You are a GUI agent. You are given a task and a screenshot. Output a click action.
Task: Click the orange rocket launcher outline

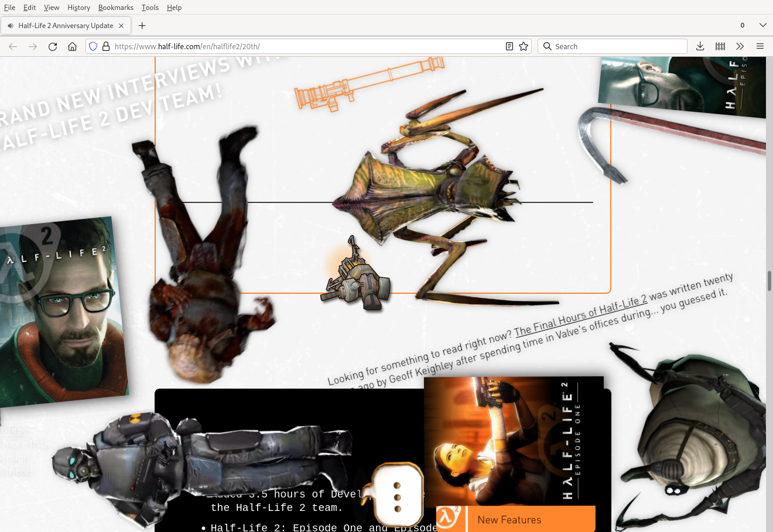369,83
